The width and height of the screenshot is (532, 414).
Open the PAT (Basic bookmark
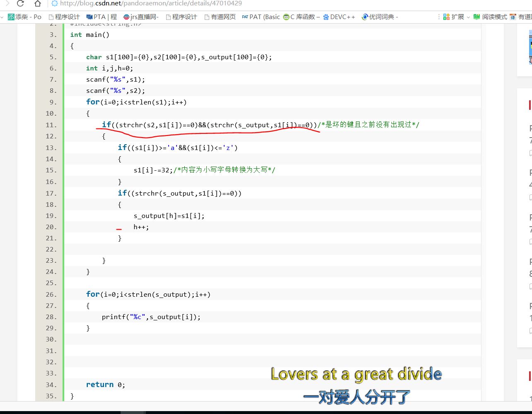(x=261, y=17)
